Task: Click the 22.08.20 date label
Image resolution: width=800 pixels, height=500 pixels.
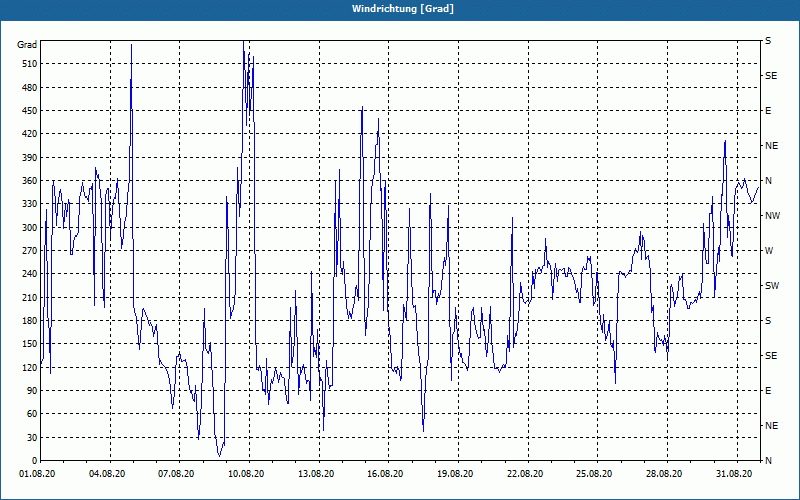Action: point(525,474)
